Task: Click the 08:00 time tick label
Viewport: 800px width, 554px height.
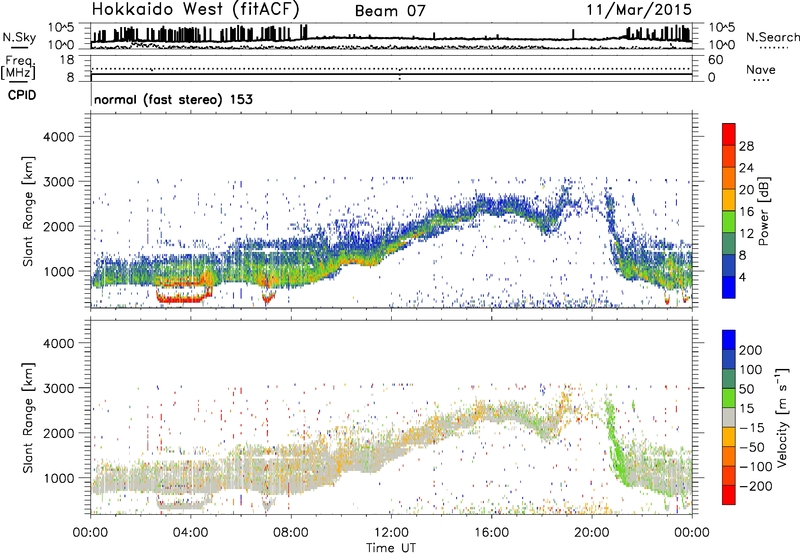Action: (x=291, y=533)
